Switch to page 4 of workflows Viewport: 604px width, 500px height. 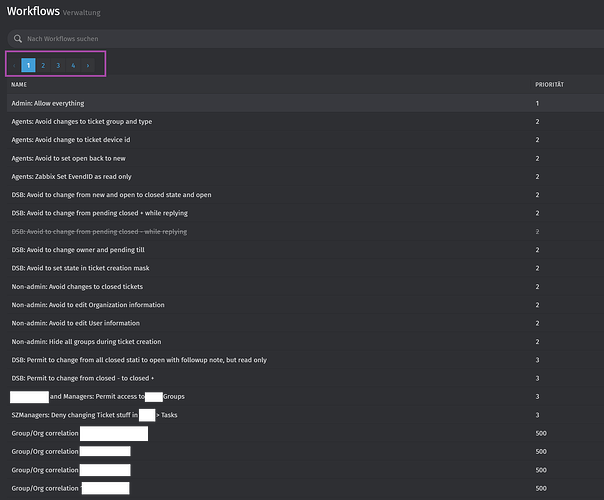tap(73, 65)
